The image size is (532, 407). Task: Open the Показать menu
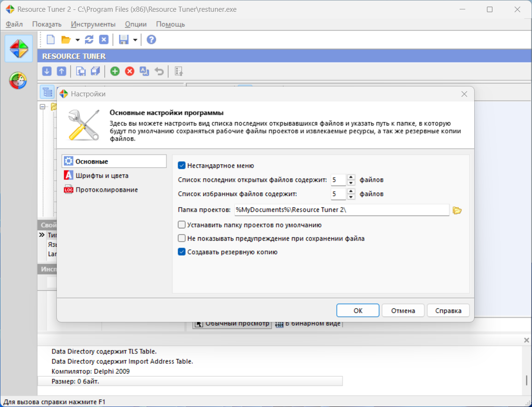[x=47, y=24]
